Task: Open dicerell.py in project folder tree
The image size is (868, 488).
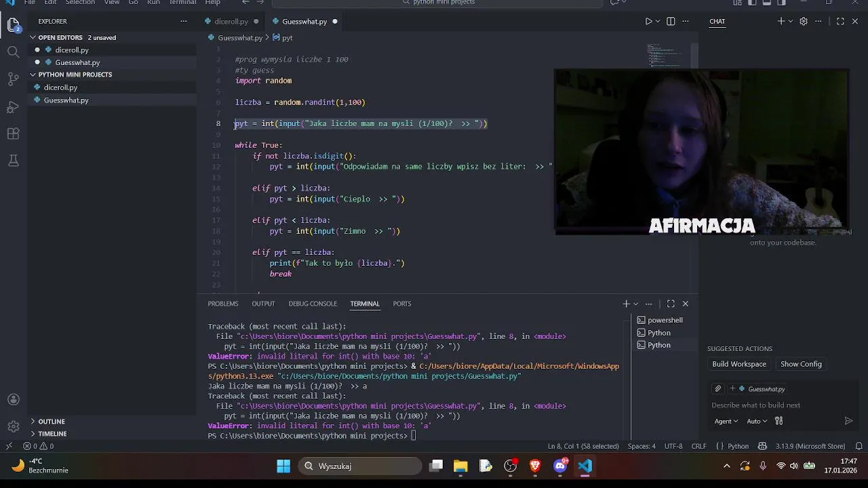Action: [60, 87]
